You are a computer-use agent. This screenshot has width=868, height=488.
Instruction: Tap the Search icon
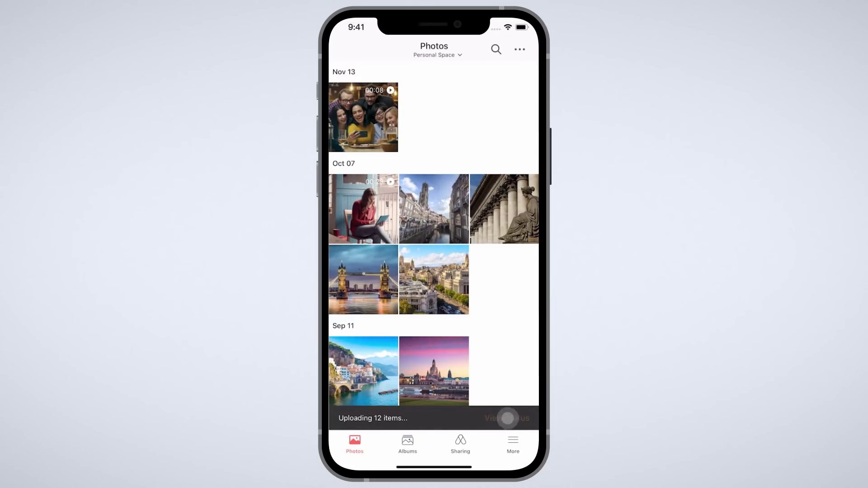496,49
